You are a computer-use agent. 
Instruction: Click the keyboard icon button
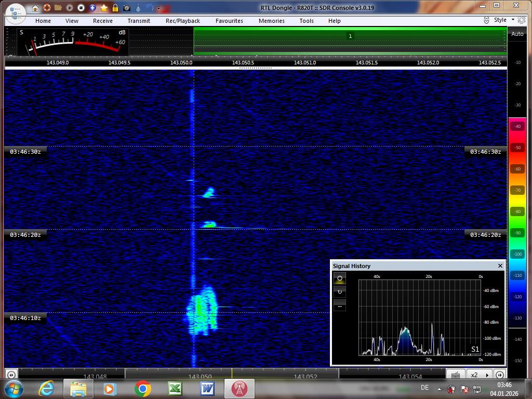pyautogui.click(x=456, y=375)
